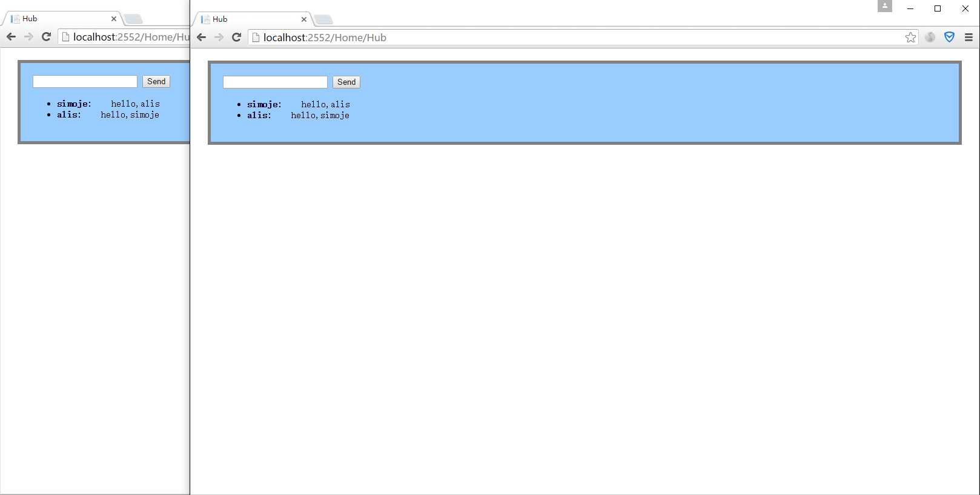This screenshot has width=980, height=495.
Task: Click 'simoje:' name in left window
Action: click(74, 104)
